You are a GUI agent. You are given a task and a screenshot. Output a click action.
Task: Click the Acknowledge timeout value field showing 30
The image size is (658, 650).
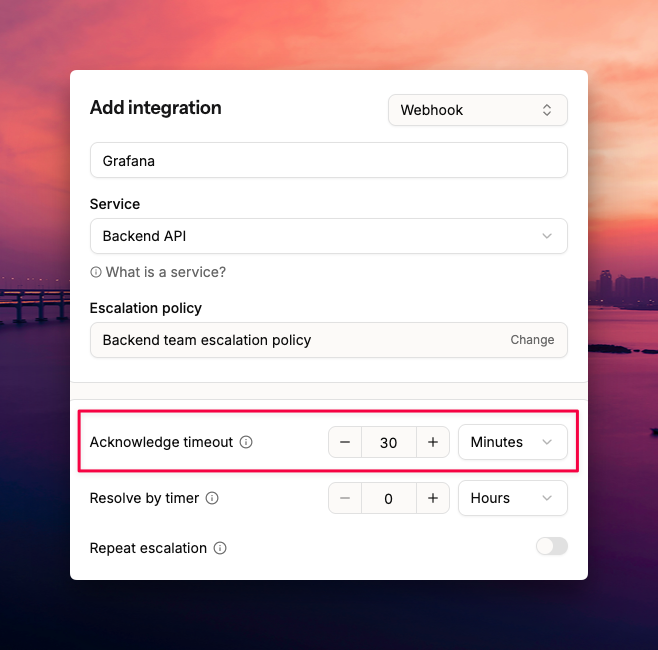[x=389, y=442]
